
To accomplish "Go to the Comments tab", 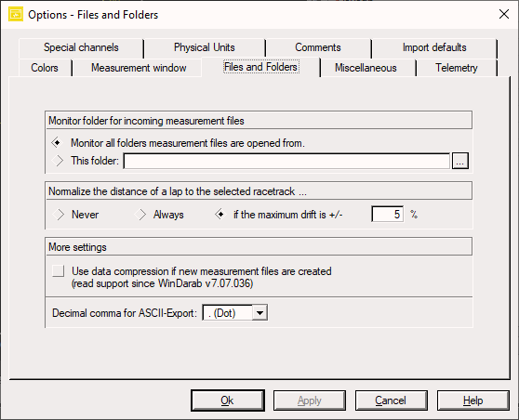I will 318,47.
